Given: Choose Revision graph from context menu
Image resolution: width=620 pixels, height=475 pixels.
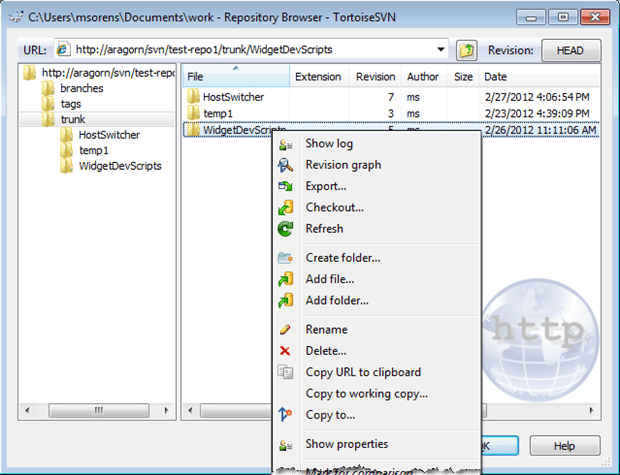Looking at the screenshot, I should (343, 165).
